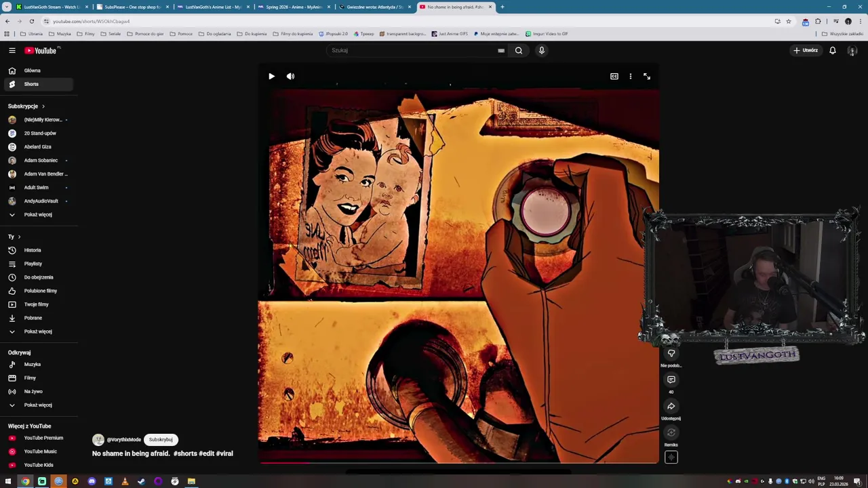Open the sound thumbnail under Remiks
The height and width of the screenshot is (488, 868).
coord(671,457)
